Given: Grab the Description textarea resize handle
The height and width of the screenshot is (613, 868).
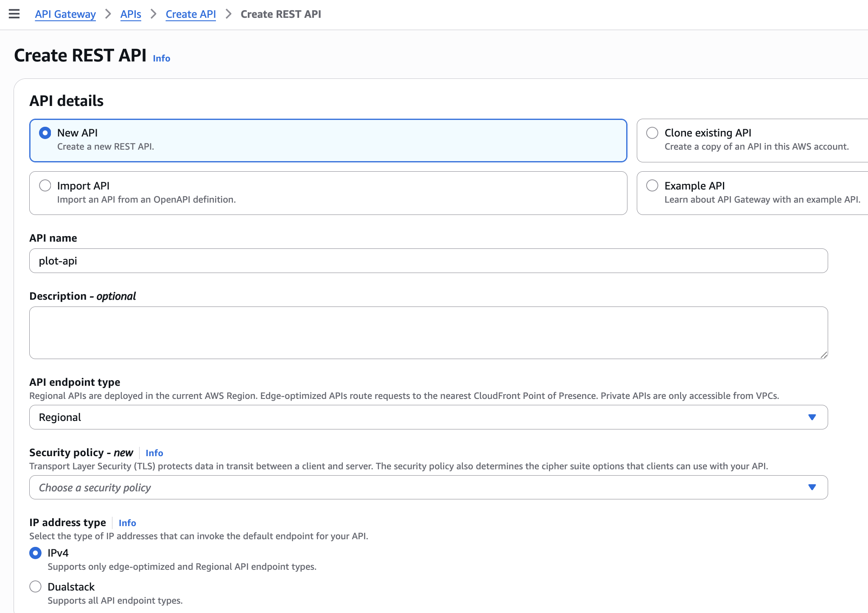Looking at the screenshot, I should coord(823,355).
